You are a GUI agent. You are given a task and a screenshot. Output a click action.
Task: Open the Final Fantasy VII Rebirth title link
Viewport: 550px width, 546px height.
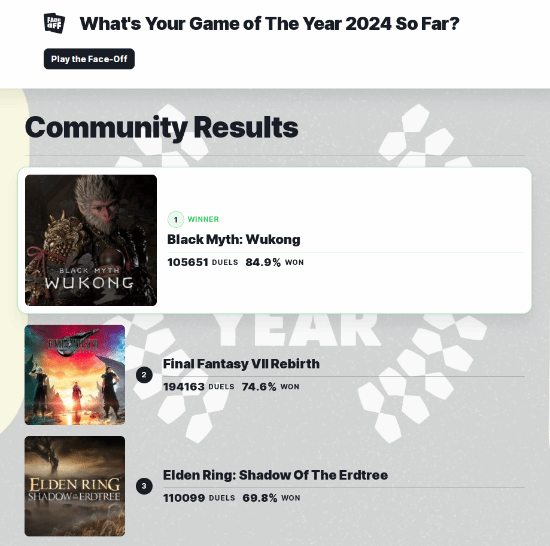tap(241, 364)
